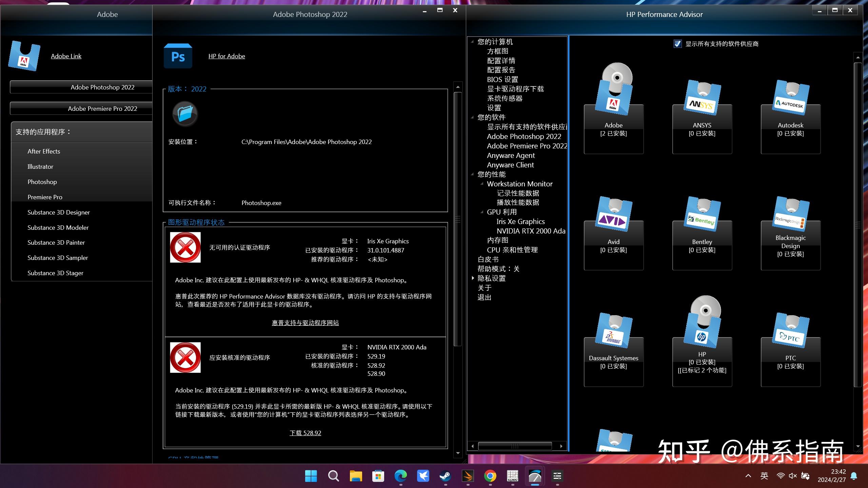Follow the HP for Adobe link
Screen dimensions: 868x488
pyautogui.click(x=226, y=56)
